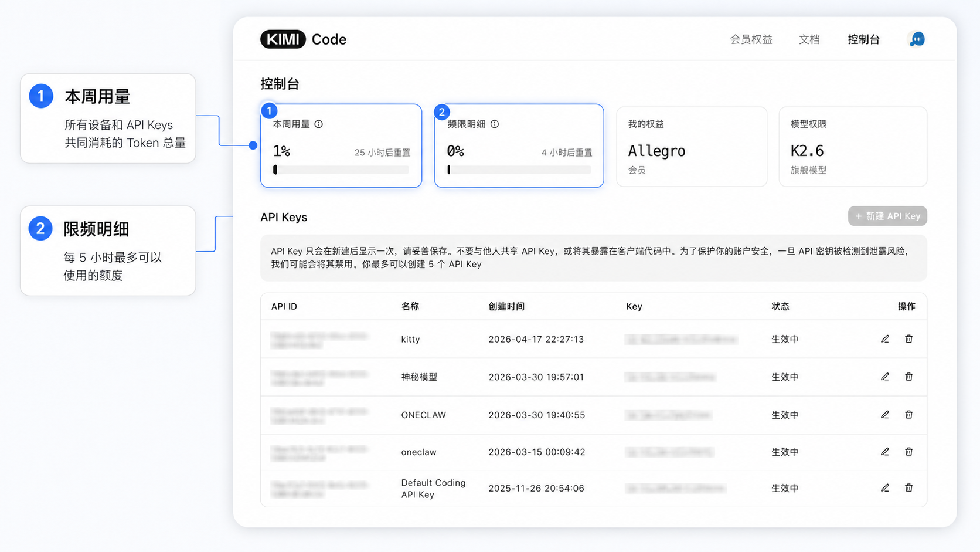Click the 4 小时后重置 text
The width and height of the screenshot is (980, 552).
(x=567, y=153)
